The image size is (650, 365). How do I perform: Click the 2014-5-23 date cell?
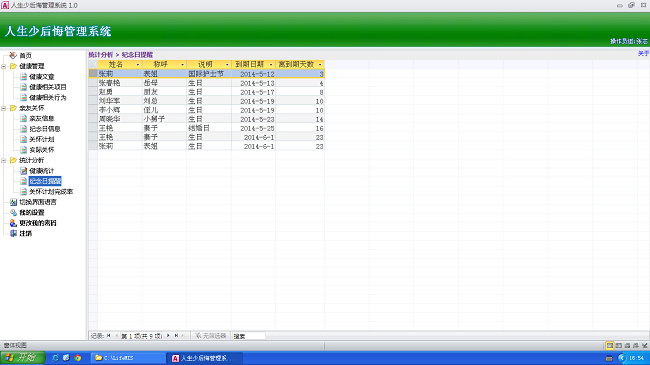[253, 119]
